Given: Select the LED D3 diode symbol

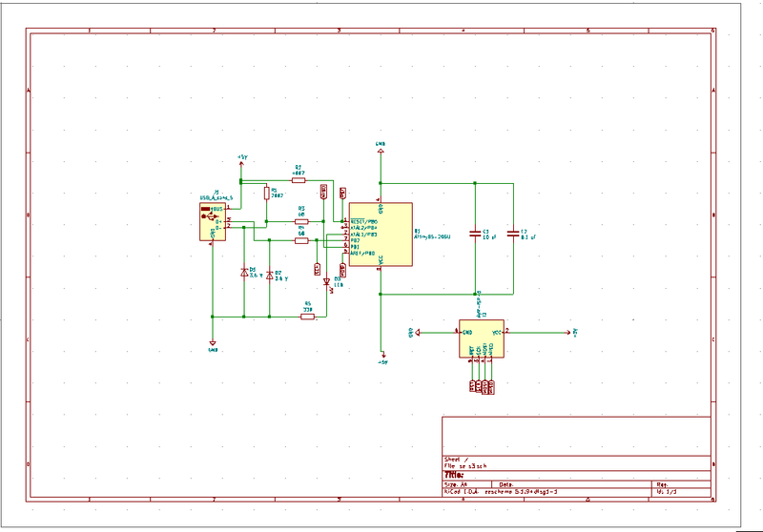Looking at the screenshot, I should [x=326, y=281].
